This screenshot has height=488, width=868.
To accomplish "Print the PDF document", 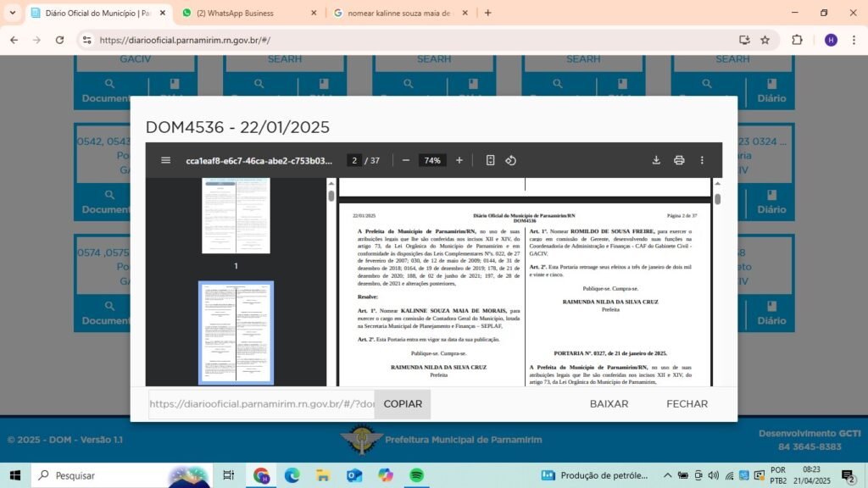I will [x=679, y=160].
